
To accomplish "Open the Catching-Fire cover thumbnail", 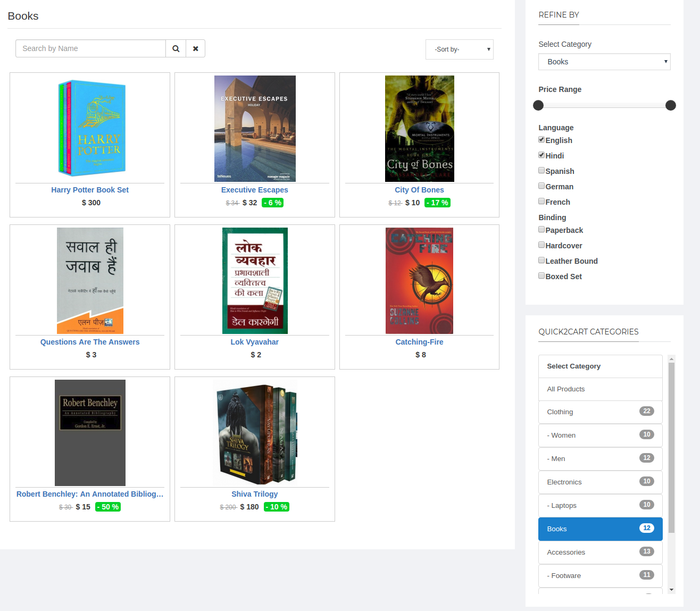I will pyautogui.click(x=419, y=280).
